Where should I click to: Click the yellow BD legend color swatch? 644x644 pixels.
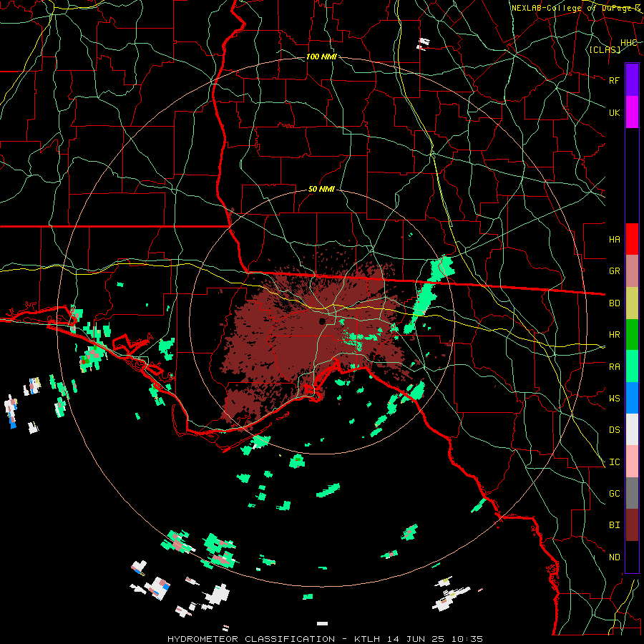coord(632,303)
